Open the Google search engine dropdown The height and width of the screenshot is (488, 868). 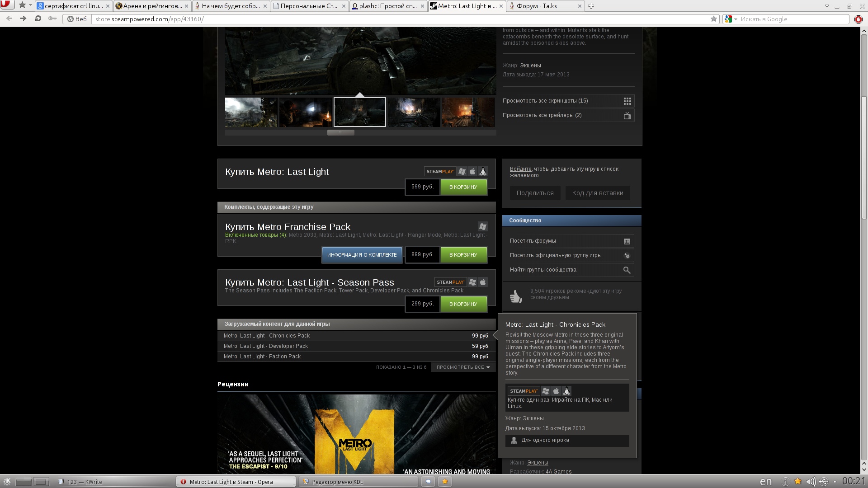[731, 19]
